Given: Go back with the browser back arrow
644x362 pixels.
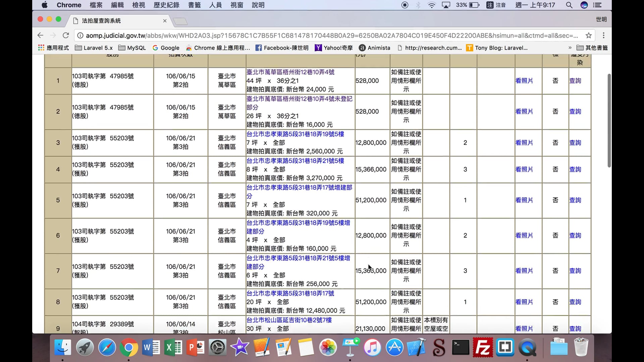Looking at the screenshot, I should point(40,36).
